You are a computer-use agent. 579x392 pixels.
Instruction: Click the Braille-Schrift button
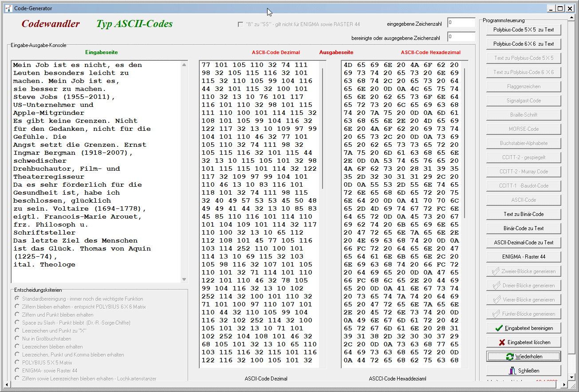click(524, 115)
